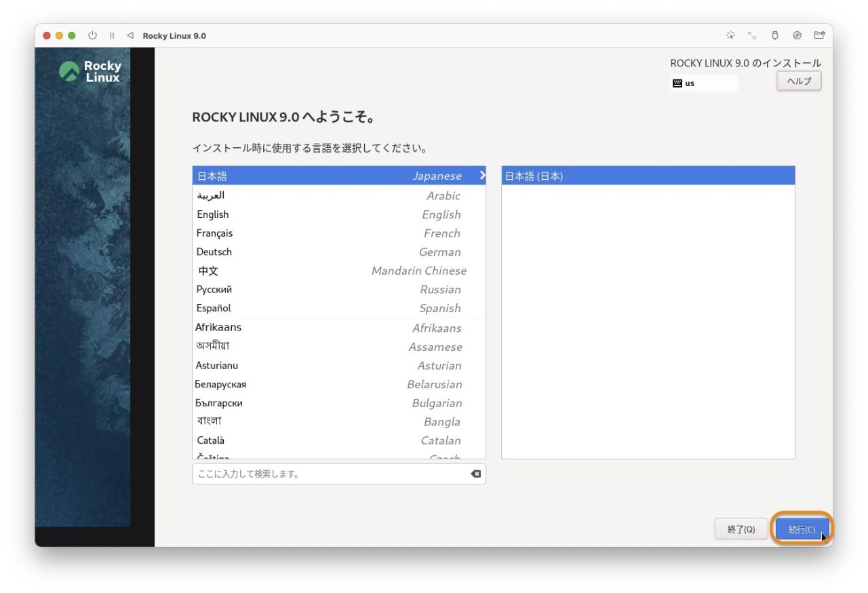Viewport: 868px width, 593px height.
Task: Clear the search field using the backspace icon
Action: pos(475,474)
